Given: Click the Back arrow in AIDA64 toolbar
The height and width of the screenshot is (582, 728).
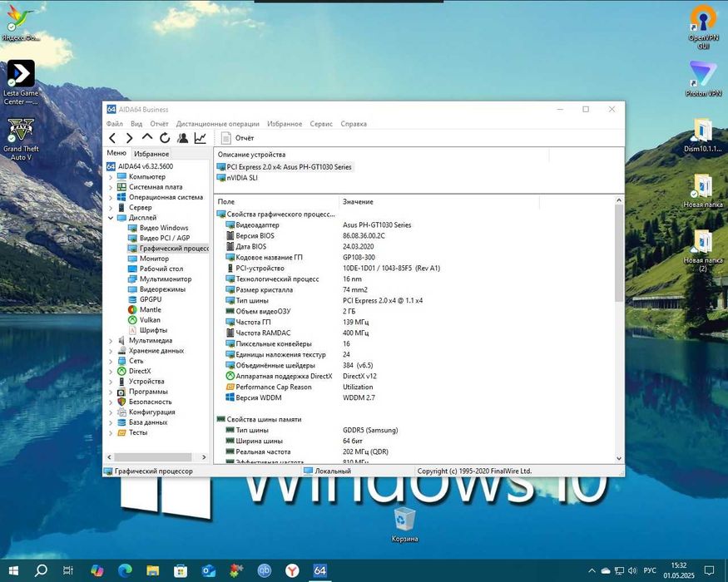Looking at the screenshot, I should coord(112,138).
